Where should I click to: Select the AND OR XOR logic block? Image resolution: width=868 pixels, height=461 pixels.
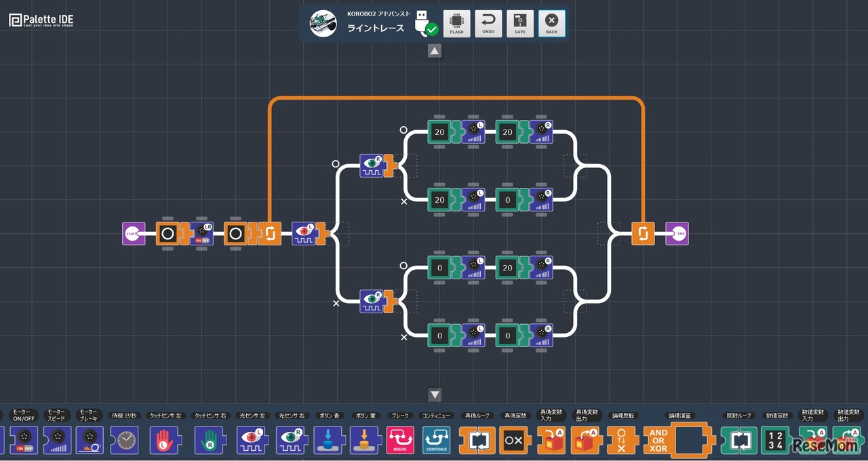click(x=659, y=440)
